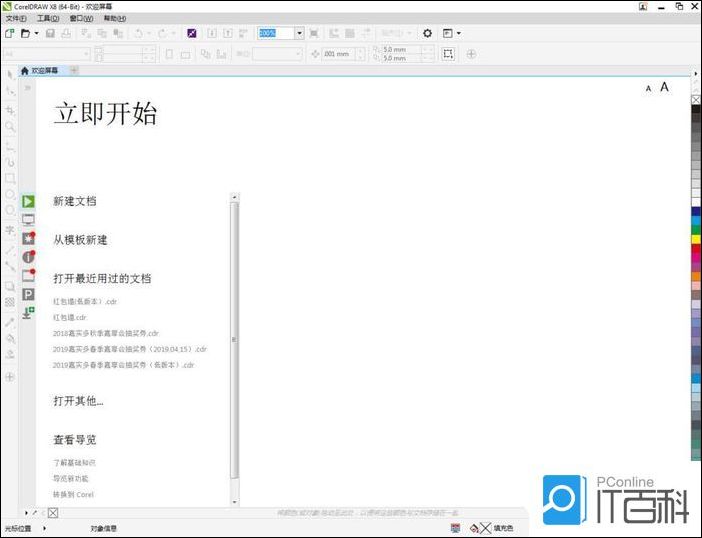Click the property bar Quick customize plus
Image resolution: width=702 pixels, height=538 pixels.
point(471,54)
